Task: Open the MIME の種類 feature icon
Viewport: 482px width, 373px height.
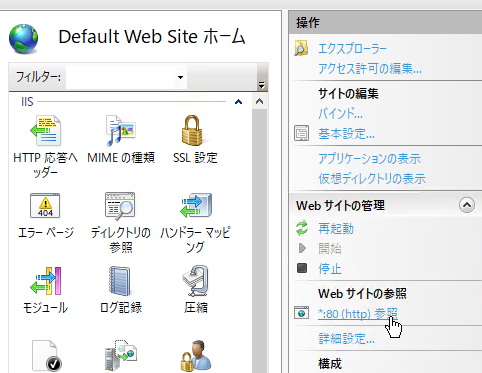Action: pyautogui.click(x=121, y=130)
